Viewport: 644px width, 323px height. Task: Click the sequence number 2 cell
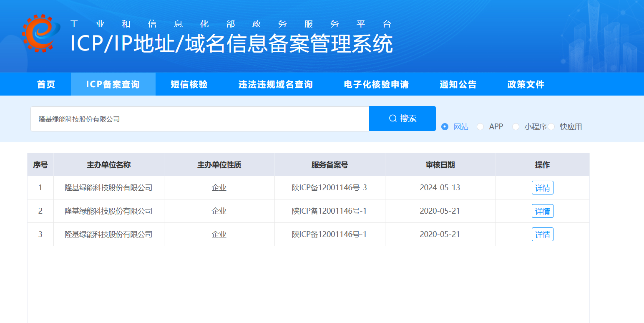40,211
